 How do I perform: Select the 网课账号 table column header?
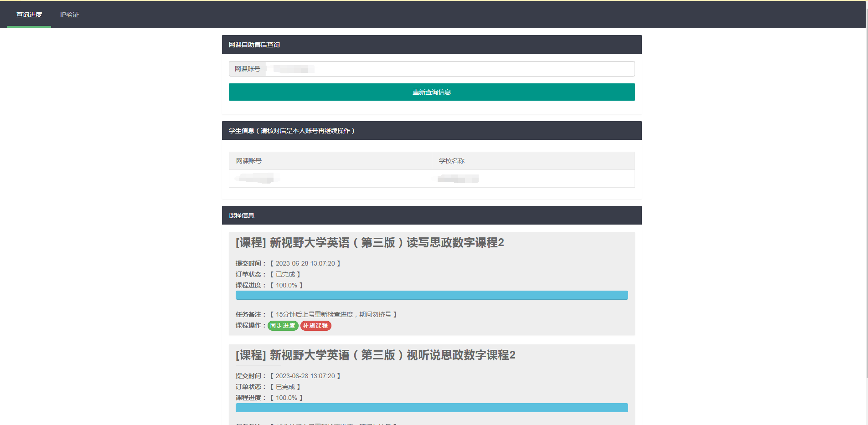pyautogui.click(x=248, y=160)
